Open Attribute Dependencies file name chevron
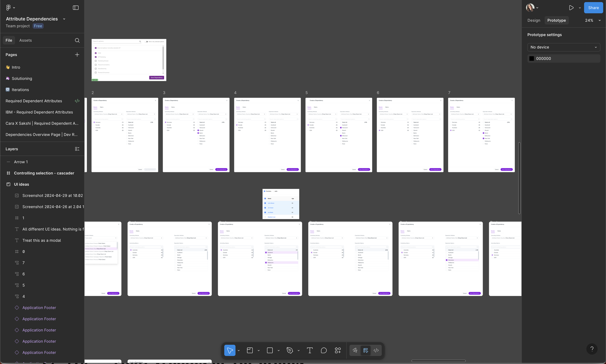606x364 pixels. 64,19
